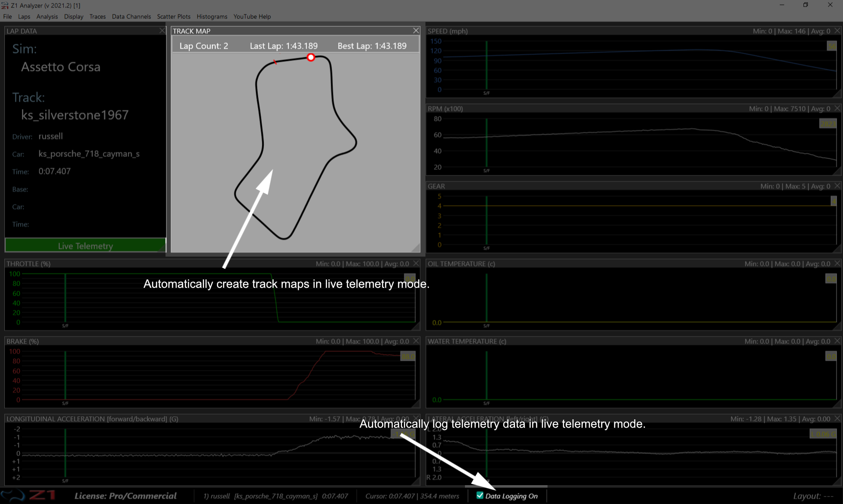
Task: Click the status bar lap entry '1) russell'
Action: click(x=275, y=496)
